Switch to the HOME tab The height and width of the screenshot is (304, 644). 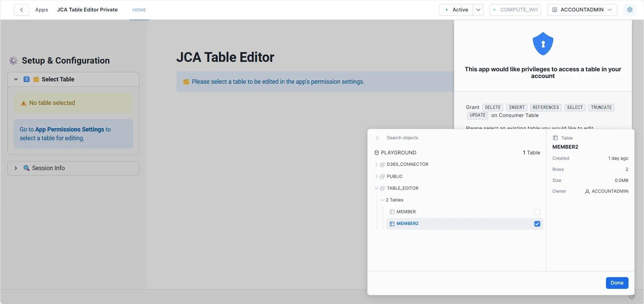139,10
